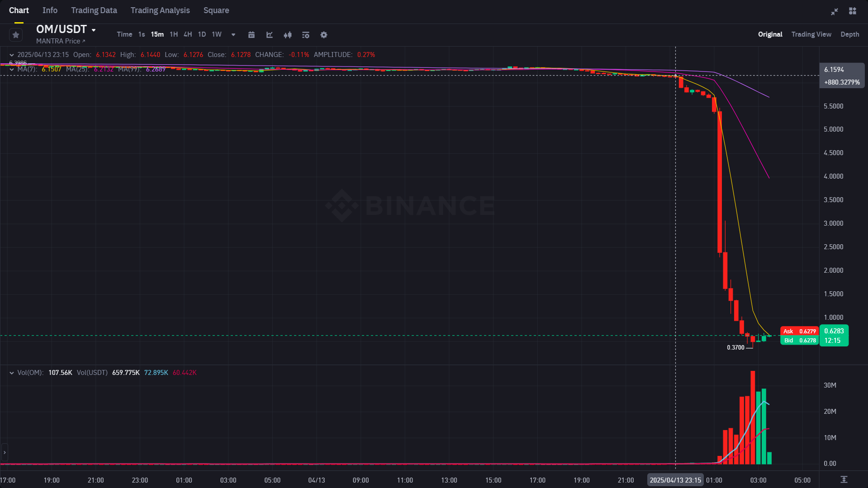Open the calendar date range picker
Screen dimensions: 868x488
pos(251,35)
